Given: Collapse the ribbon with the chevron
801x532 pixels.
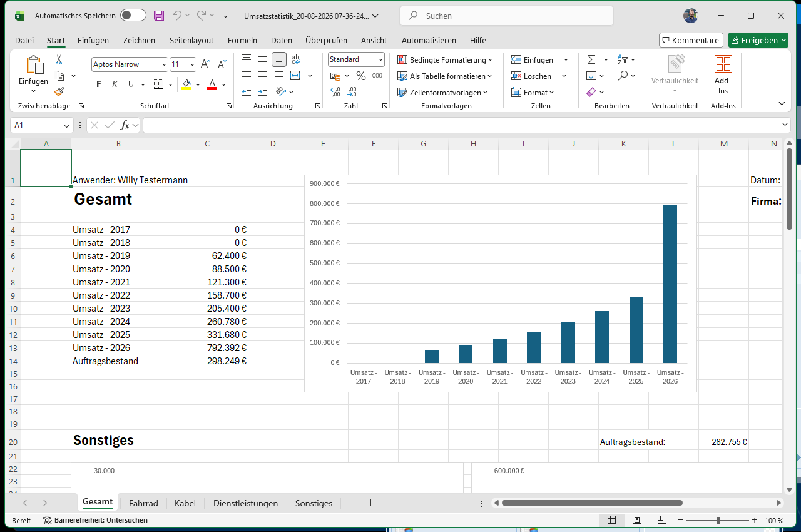Looking at the screenshot, I should [782, 103].
